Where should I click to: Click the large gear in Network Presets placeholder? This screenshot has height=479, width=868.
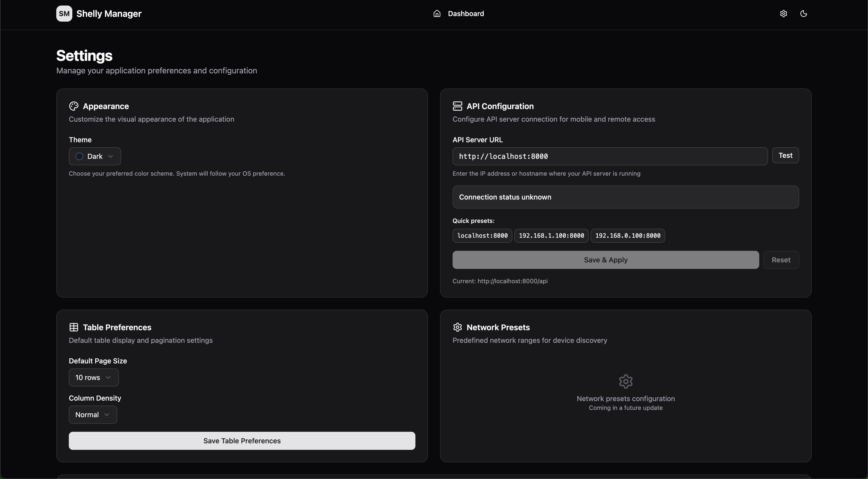tap(626, 381)
